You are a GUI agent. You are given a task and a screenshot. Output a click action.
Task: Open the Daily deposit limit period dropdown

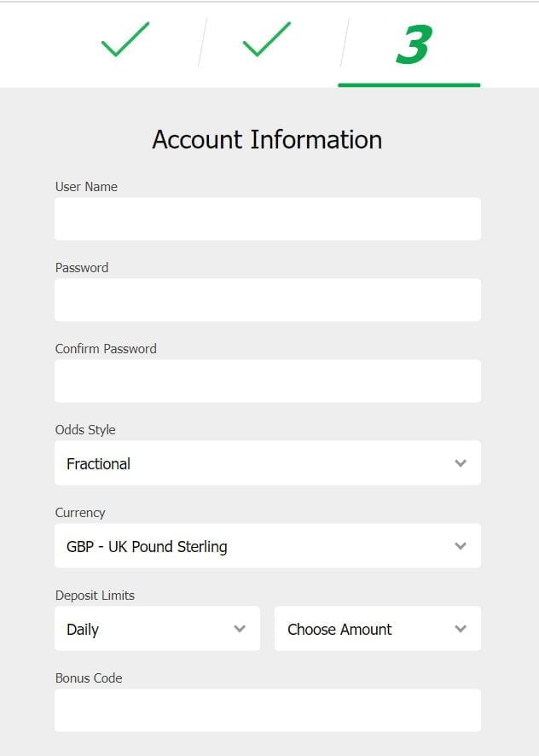tap(145, 629)
